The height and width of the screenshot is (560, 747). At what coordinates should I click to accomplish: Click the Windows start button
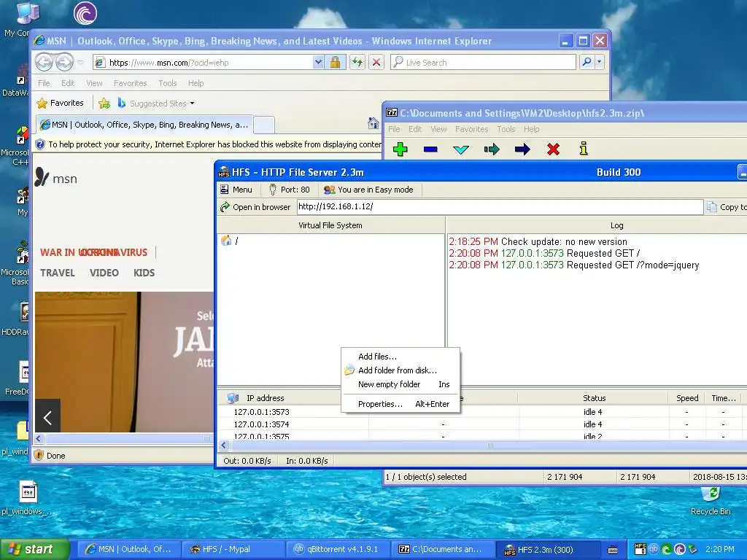click(x=35, y=549)
